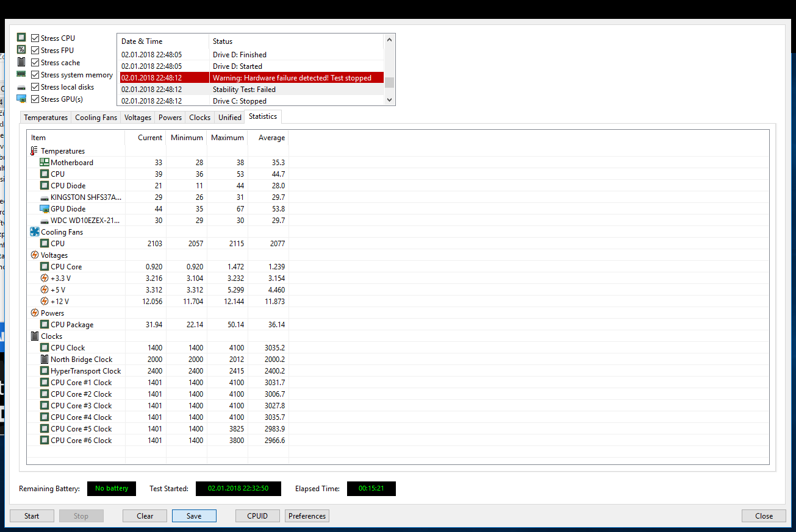The width and height of the screenshot is (796, 532).
Task: Switch to the Powers tab
Action: click(x=170, y=118)
